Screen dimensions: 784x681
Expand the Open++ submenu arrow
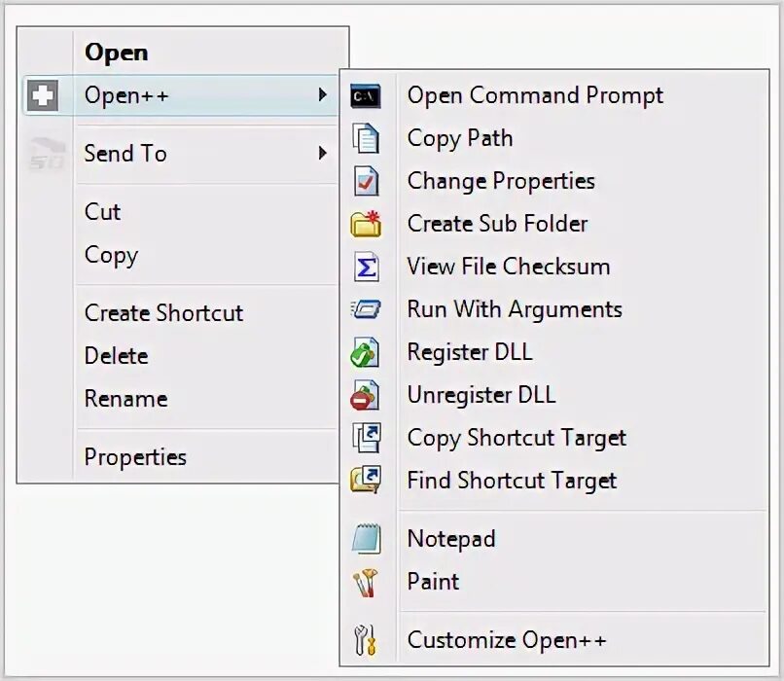point(323,94)
